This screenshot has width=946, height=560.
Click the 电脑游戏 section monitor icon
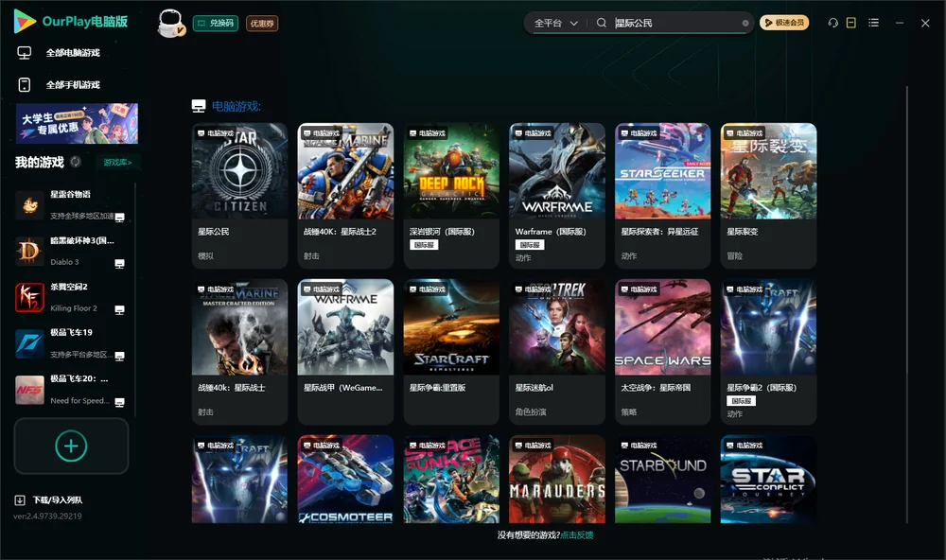[x=199, y=106]
